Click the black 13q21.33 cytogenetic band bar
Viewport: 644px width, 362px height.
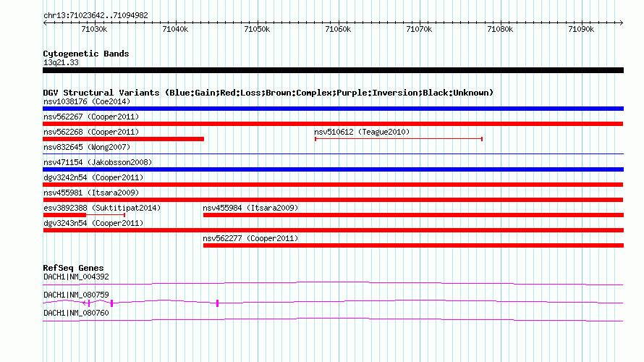(333, 70)
